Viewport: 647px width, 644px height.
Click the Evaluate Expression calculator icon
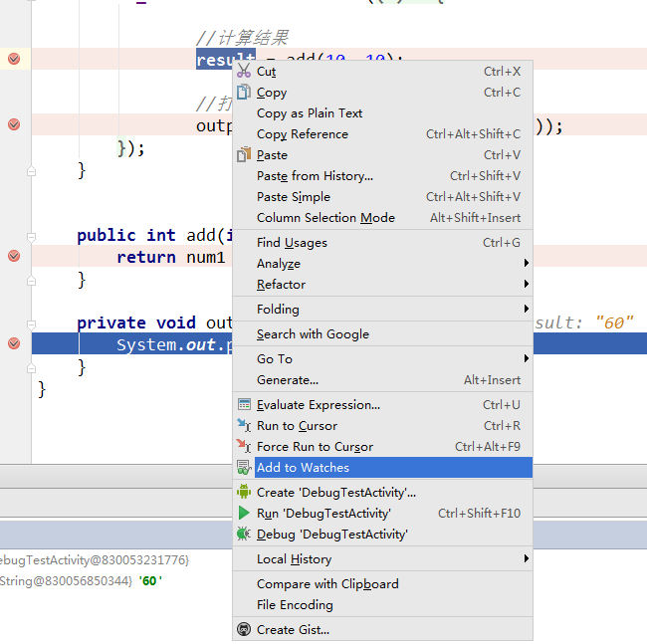click(244, 404)
